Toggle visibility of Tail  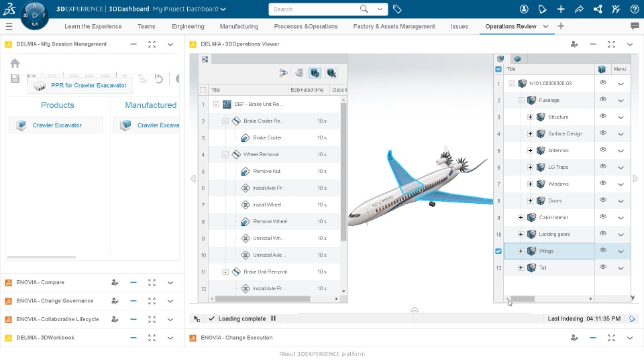click(603, 267)
